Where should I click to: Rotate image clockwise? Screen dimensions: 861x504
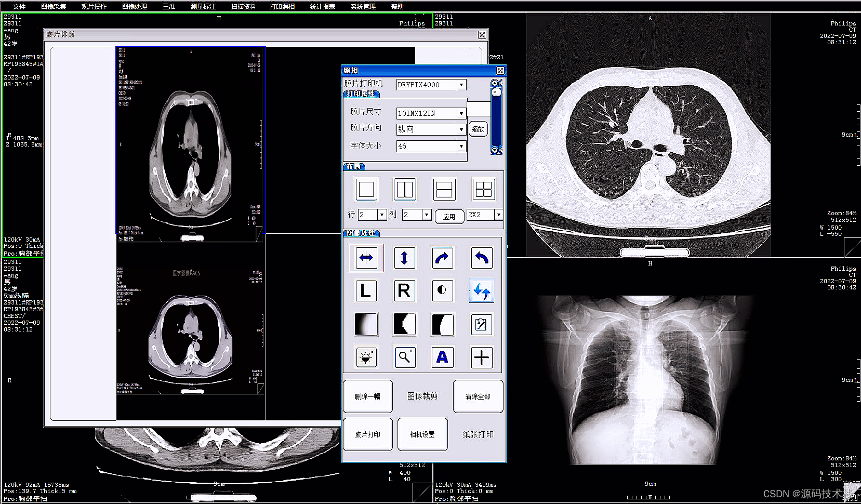442,258
